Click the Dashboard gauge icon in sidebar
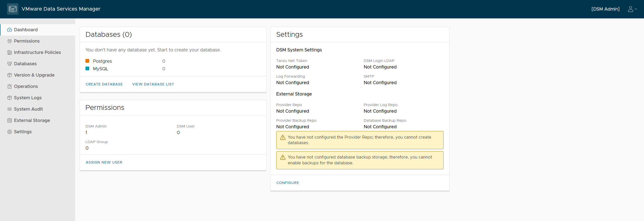The width and height of the screenshot is (644, 221). coord(10,30)
